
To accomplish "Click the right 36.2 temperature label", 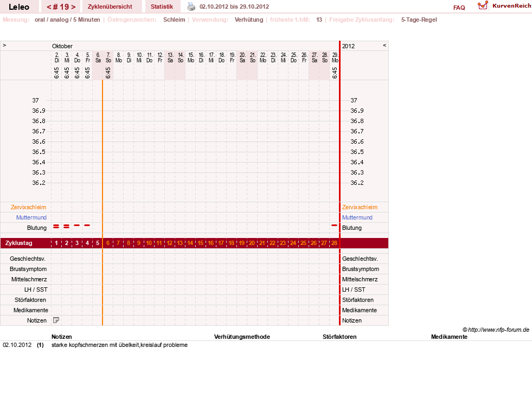I will coord(357,183).
